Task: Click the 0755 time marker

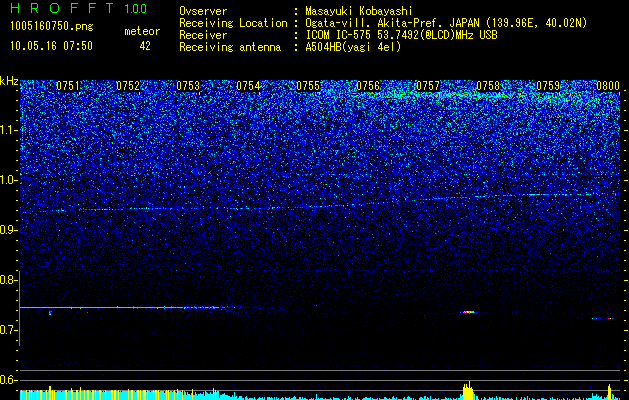Action: point(308,86)
